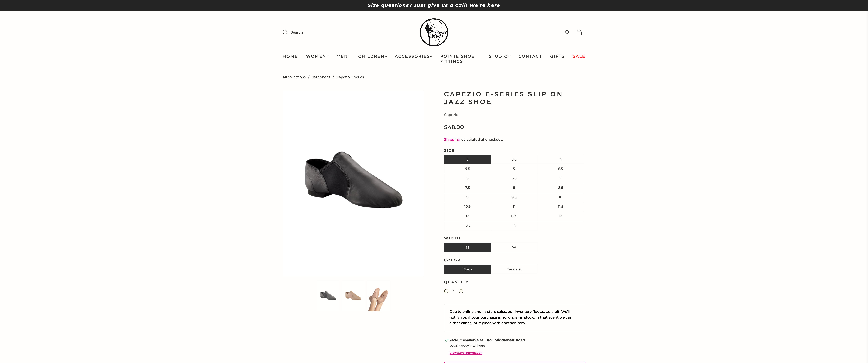This screenshot has height=363, width=868.
Task: View the black shoe thumbnail
Action: coord(328,296)
